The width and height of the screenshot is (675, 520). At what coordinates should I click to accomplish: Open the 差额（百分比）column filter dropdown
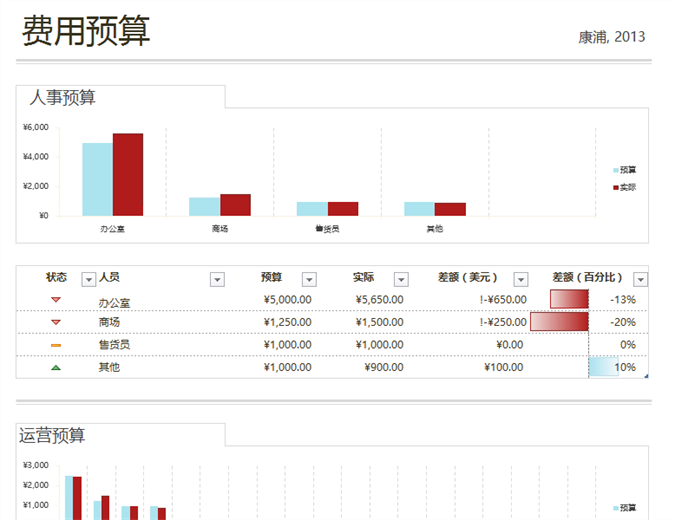(641, 279)
